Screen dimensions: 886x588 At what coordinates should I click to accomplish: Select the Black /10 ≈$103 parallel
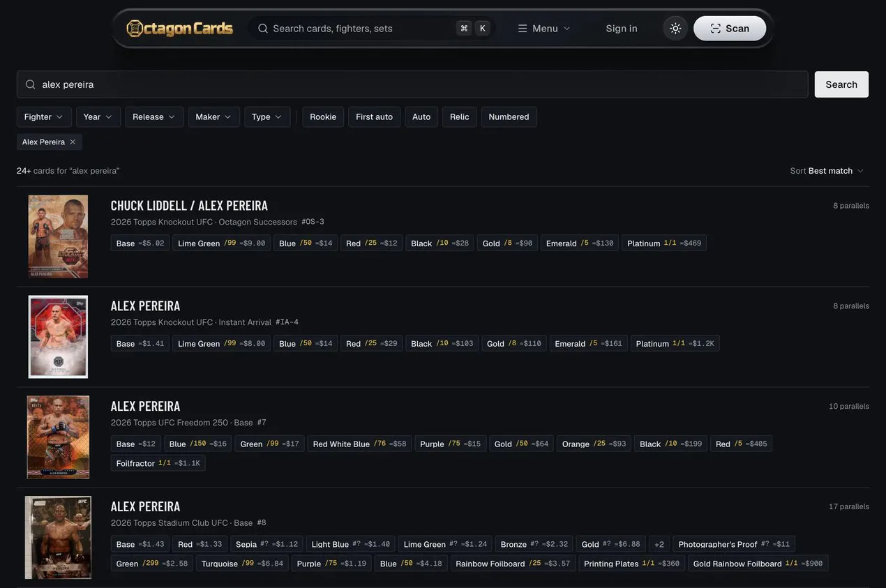[x=442, y=344]
